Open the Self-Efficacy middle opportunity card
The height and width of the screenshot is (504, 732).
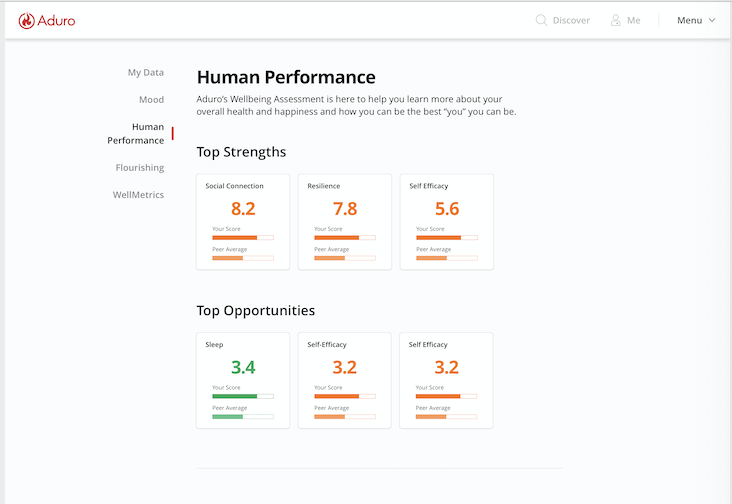[345, 380]
